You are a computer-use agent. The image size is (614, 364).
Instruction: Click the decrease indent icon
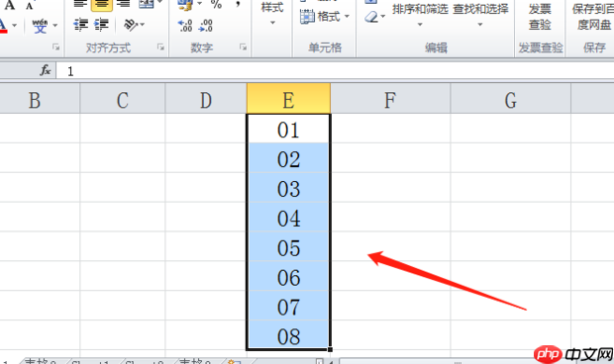81,25
